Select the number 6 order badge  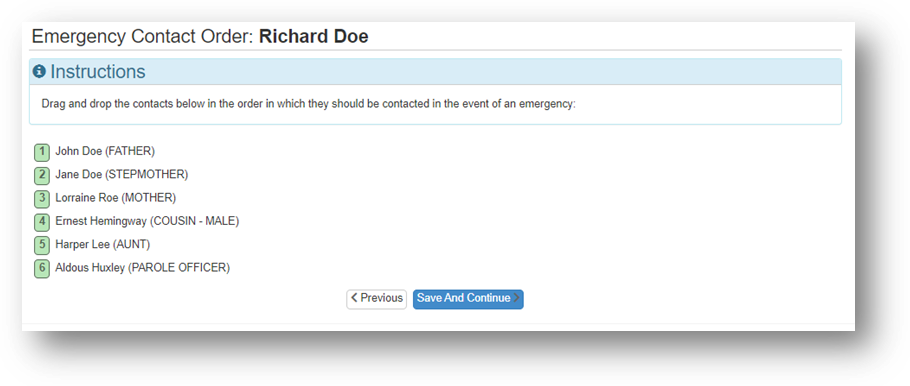tap(42, 269)
